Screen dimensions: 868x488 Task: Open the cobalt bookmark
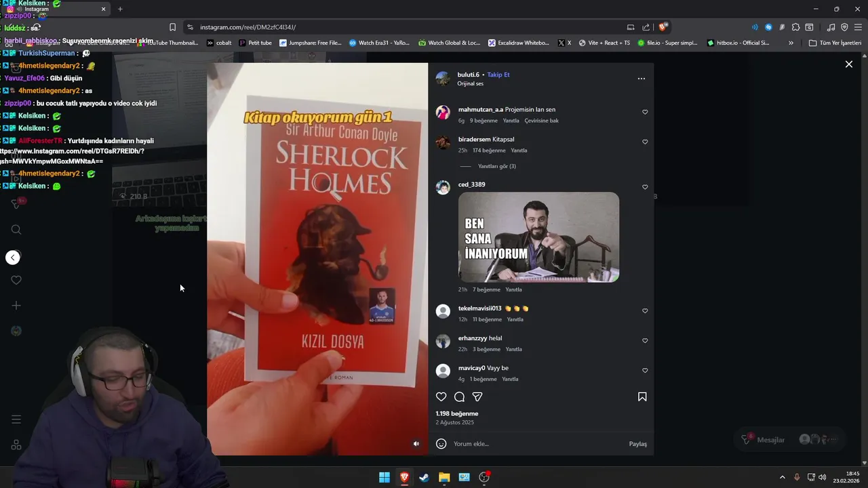tap(219, 43)
